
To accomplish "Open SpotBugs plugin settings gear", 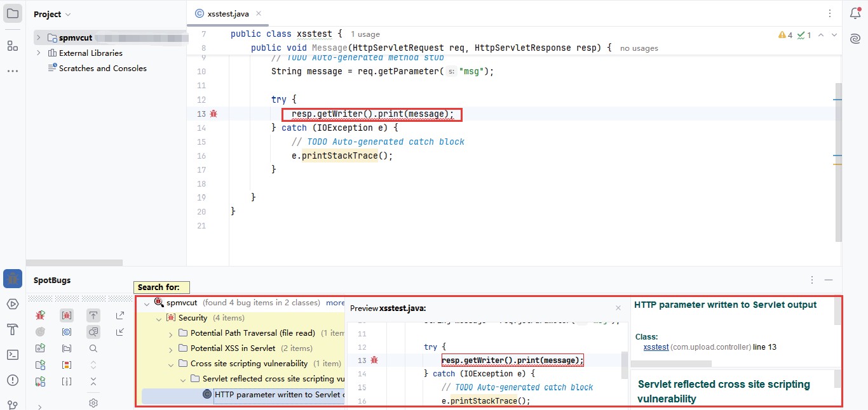I will pos(93,403).
